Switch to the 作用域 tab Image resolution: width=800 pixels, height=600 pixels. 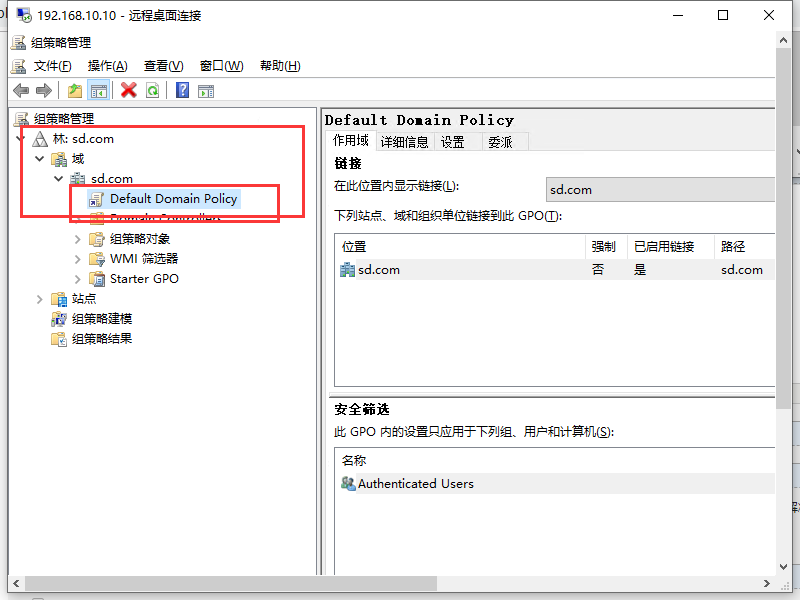click(351, 140)
